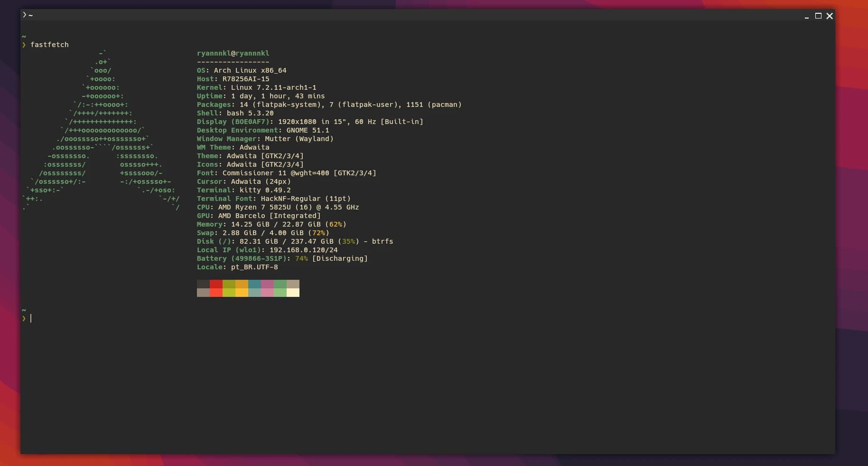Click 'Terminal Font: HackNF-Regular (11pt)' line
Viewport: 868px width, 466px height.
[x=274, y=199]
